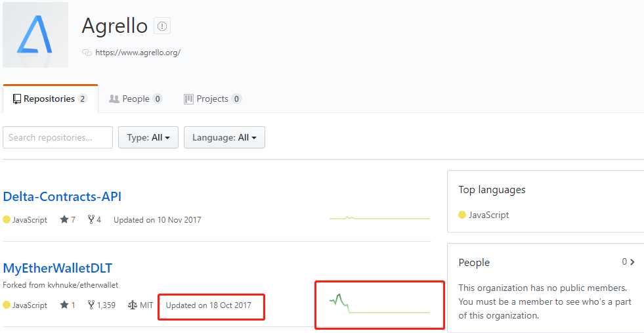Screen dimensions: 644x333
Task: Click JavaScript label of Delta-Contracts-API
Action: (30, 220)
